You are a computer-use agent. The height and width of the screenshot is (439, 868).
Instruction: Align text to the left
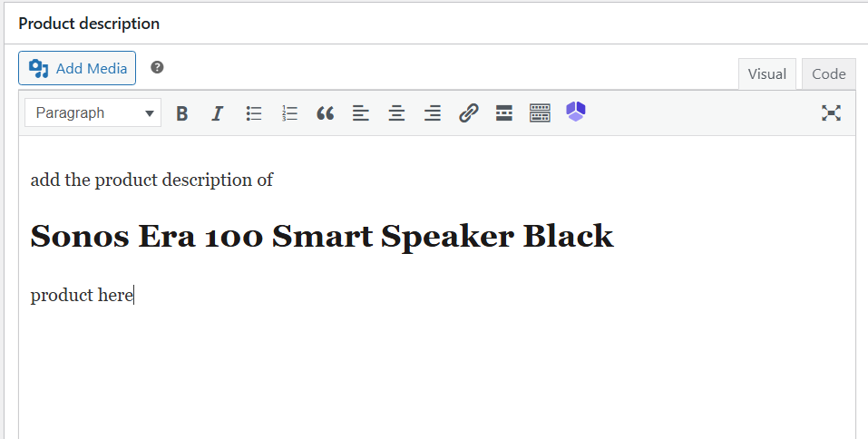(361, 113)
